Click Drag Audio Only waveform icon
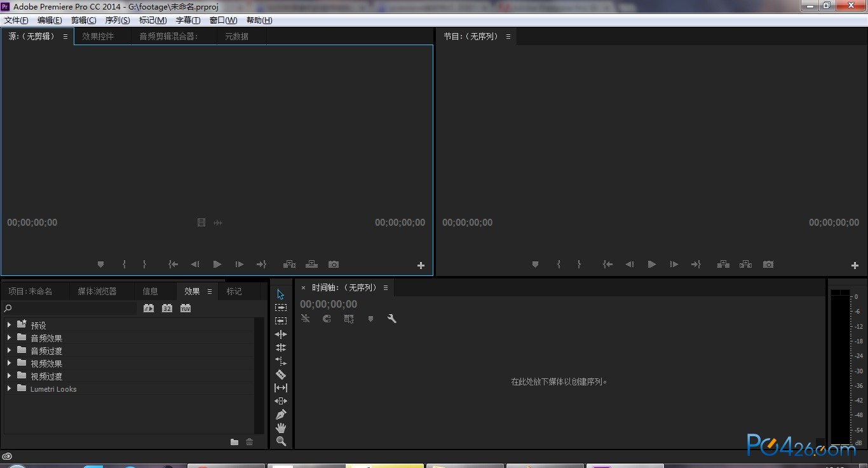 (x=218, y=223)
